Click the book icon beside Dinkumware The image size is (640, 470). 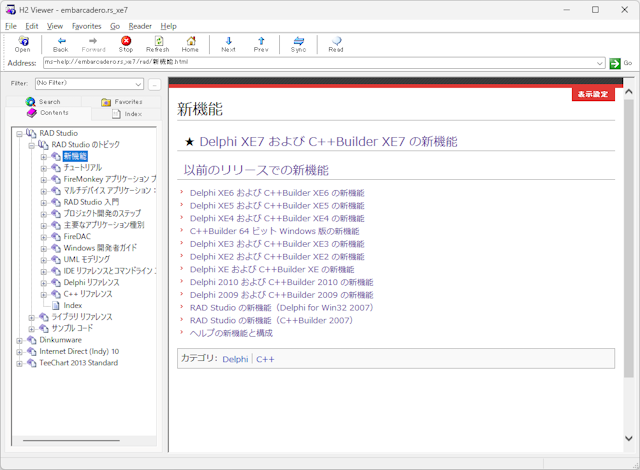pyautogui.click(x=32, y=340)
